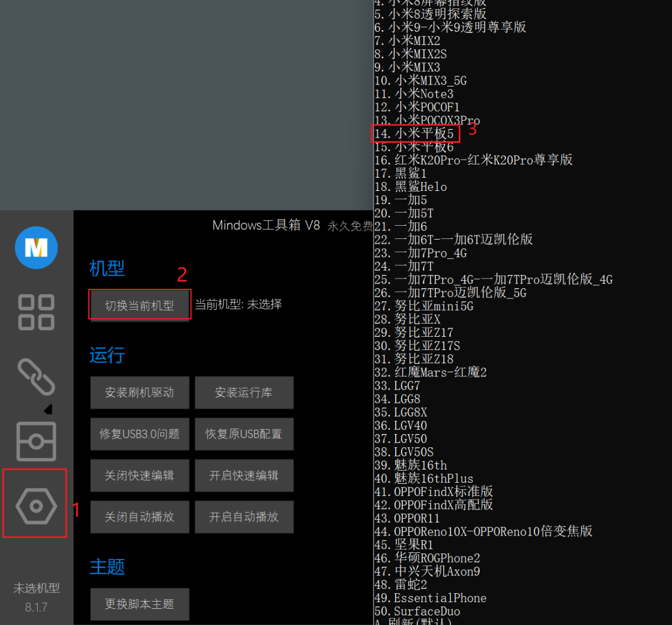Image resolution: width=672 pixels, height=625 pixels.
Task: Select list entry 7. 小米MIX2
Action: tap(407, 41)
